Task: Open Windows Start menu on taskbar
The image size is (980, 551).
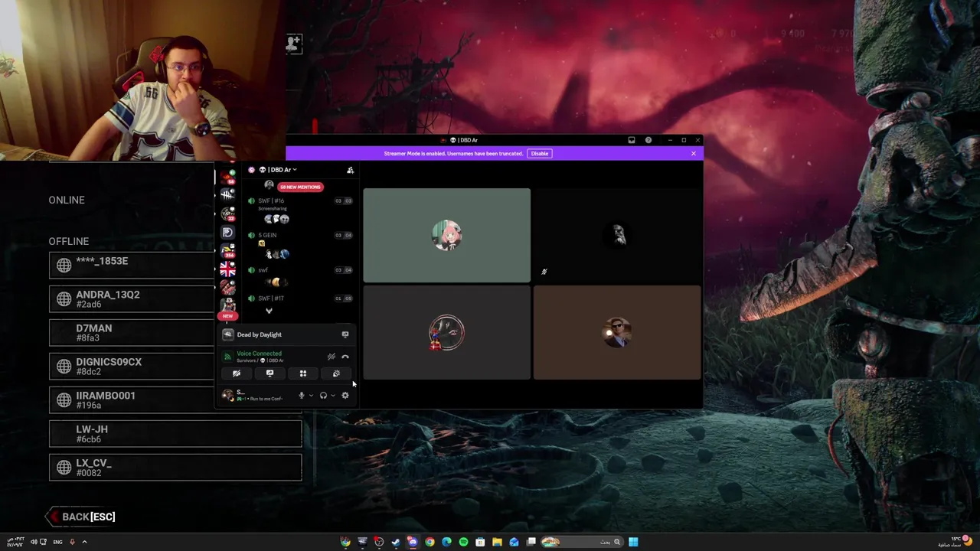Action: (633, 542)
